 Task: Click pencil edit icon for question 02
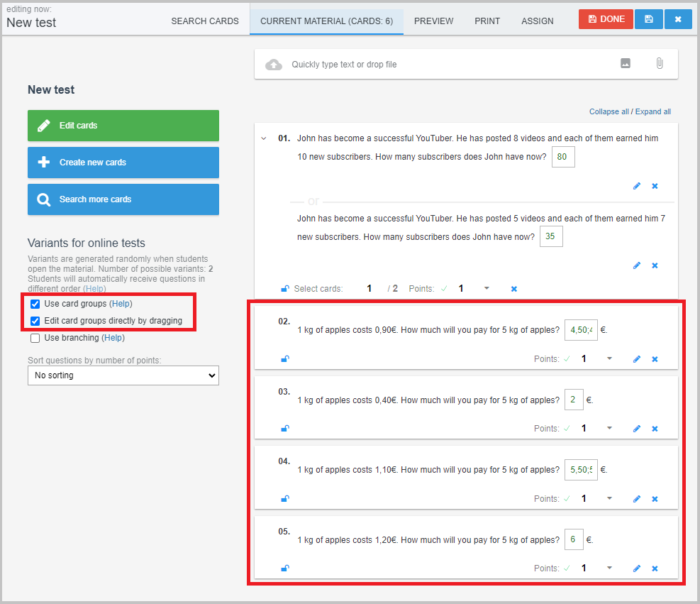coord(636,359)
